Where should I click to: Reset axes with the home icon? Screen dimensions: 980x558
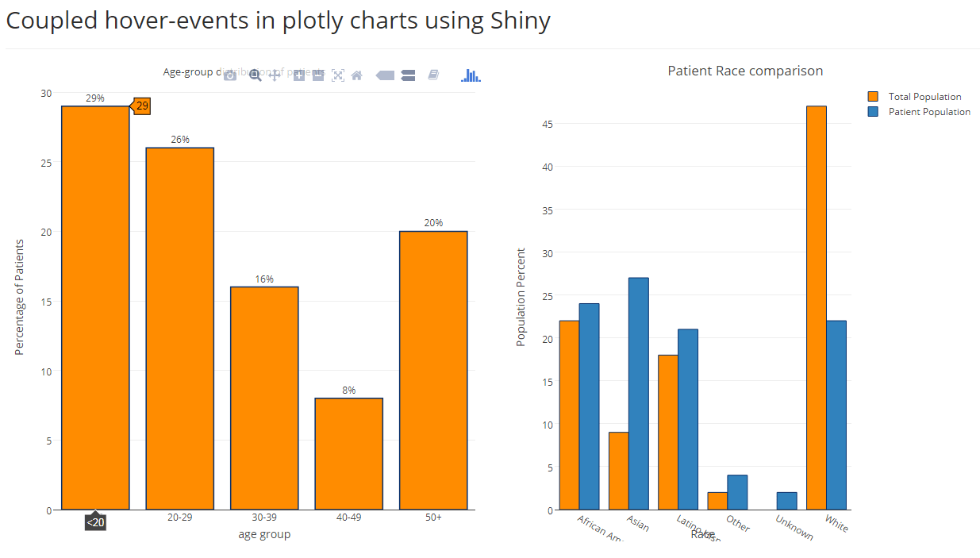[x=357, y=75]
